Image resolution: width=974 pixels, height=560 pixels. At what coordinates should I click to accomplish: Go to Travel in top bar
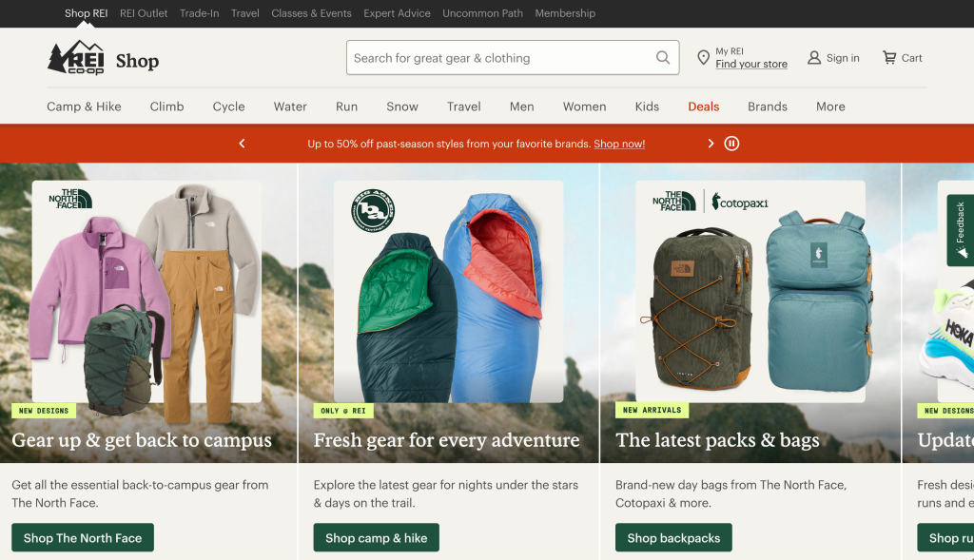tap(244, 13)
